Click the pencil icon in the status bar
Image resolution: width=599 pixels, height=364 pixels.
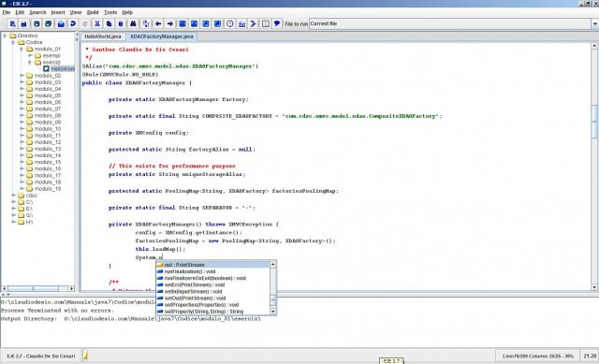coord(85,356)
